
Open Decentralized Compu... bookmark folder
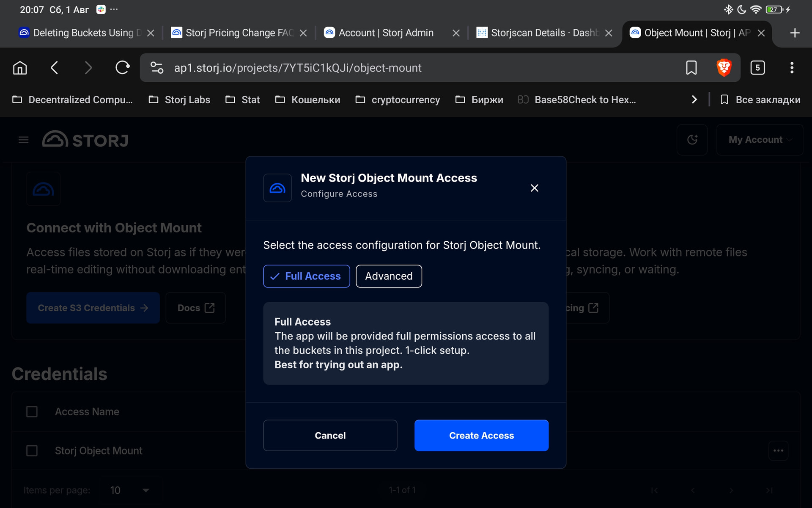coord(72,99)
